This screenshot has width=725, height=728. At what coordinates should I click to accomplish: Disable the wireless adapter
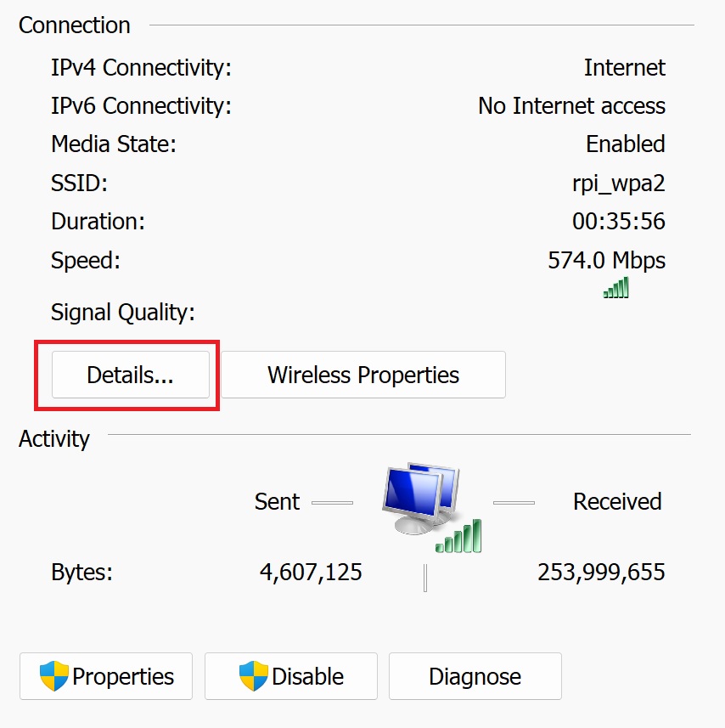point(290,676)
